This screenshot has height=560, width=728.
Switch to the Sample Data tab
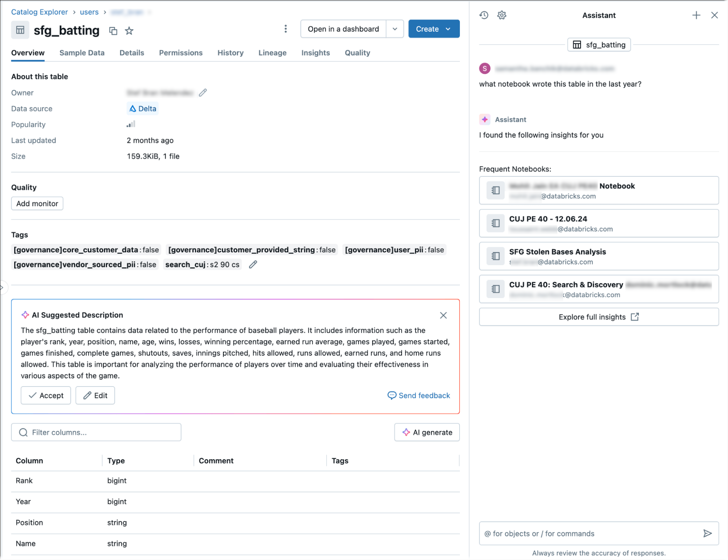tap(82, 52)
